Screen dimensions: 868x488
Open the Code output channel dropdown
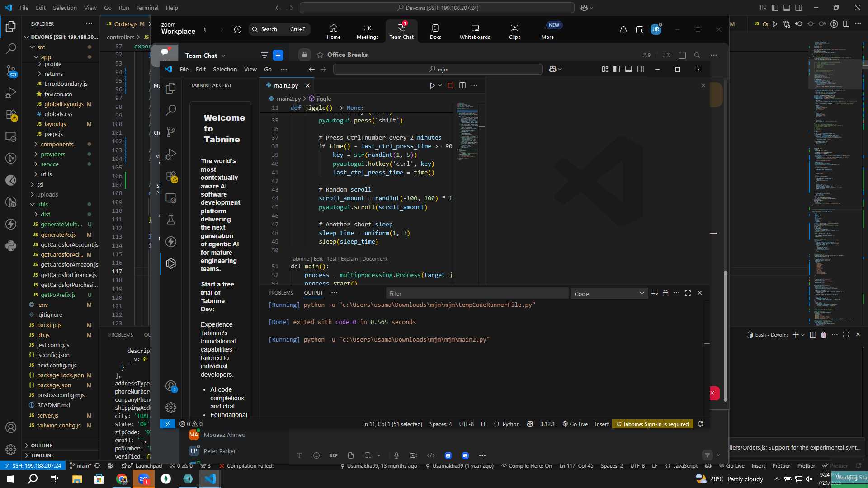pos(609,294)
